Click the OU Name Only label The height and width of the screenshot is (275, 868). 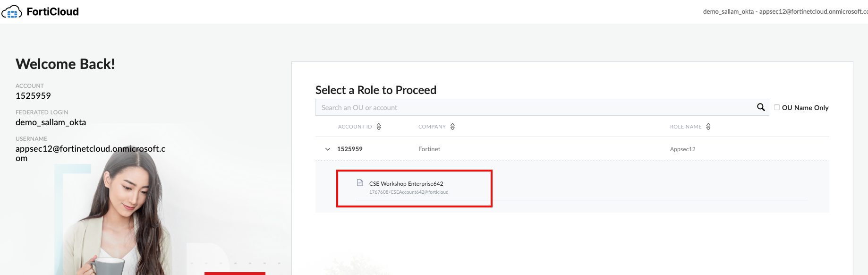[805, 108]
